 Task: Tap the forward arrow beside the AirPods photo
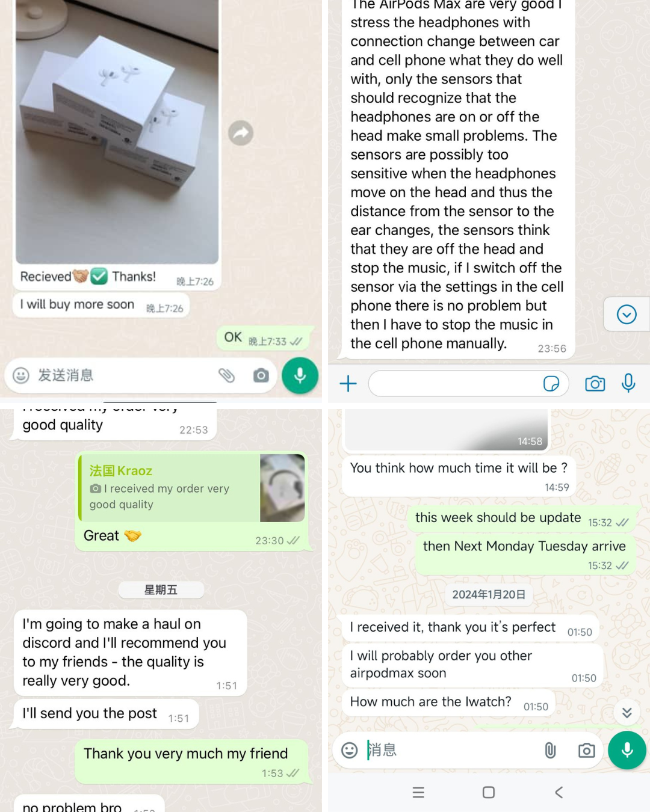point(241,133)
